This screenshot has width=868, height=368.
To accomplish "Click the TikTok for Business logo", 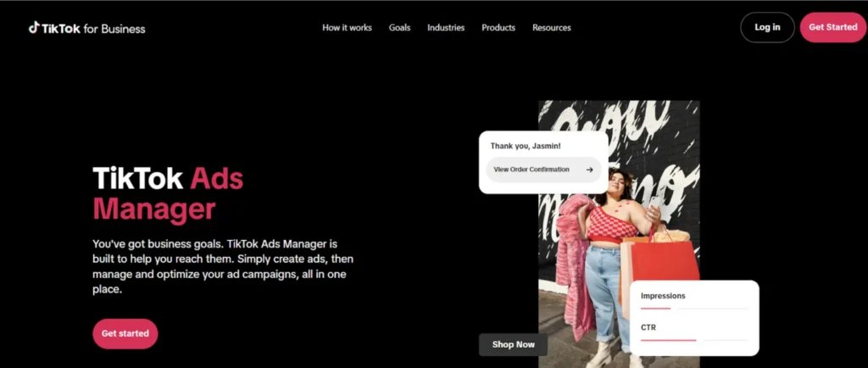I will [87, 28].
